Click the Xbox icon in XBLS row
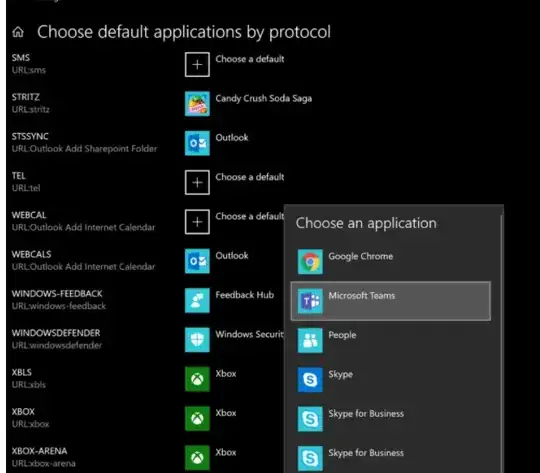540x473 pixels. (x=197, y=379)
